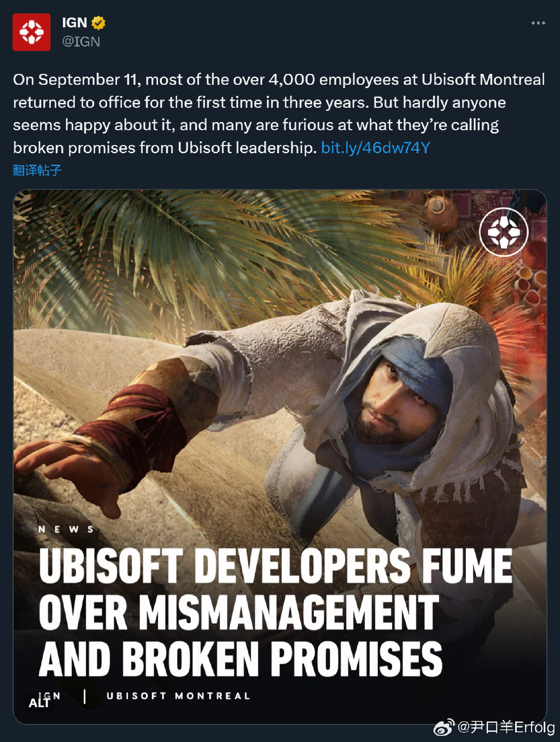Click the UBISOFT MONTREAL caption text

(178, 696)
